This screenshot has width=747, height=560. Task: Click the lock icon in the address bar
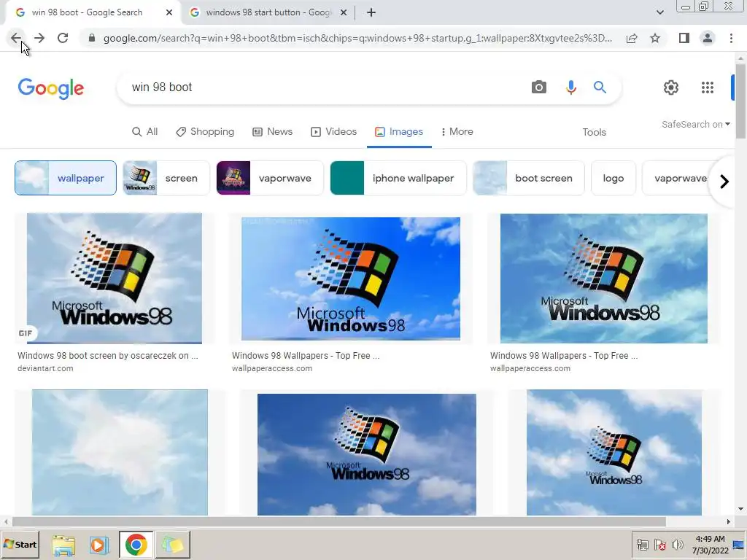(92, 38)
